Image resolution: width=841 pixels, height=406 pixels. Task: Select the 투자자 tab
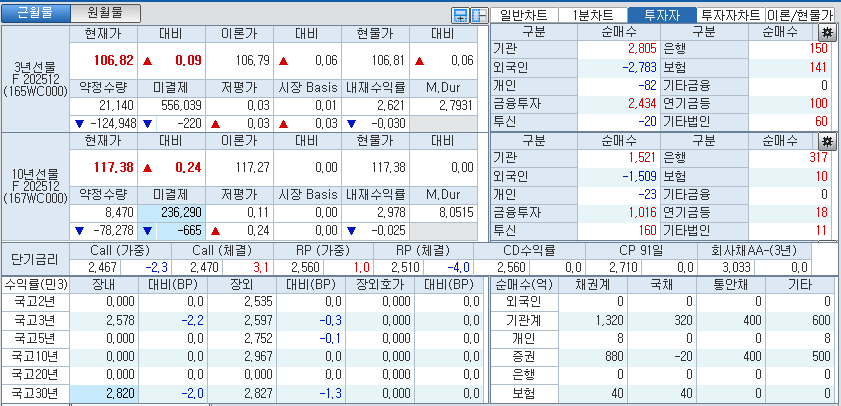tap(662, 15)
